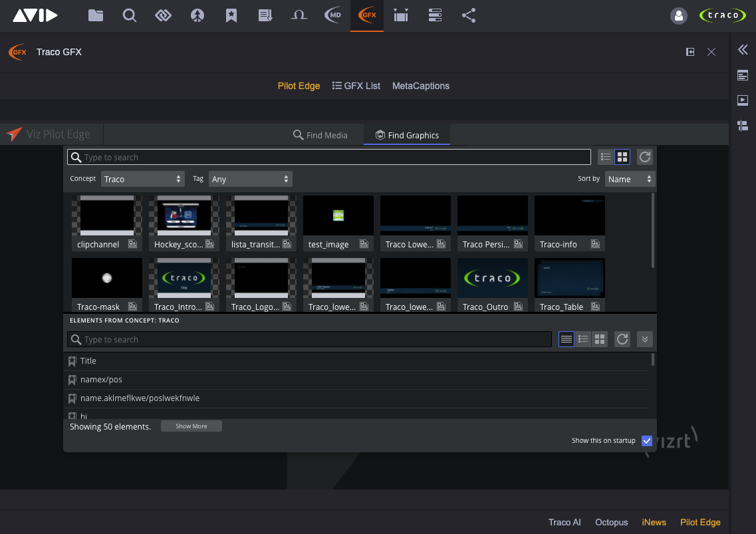Open the search magnifier app in top bar
756x534 pixels.
click(129, 15)
